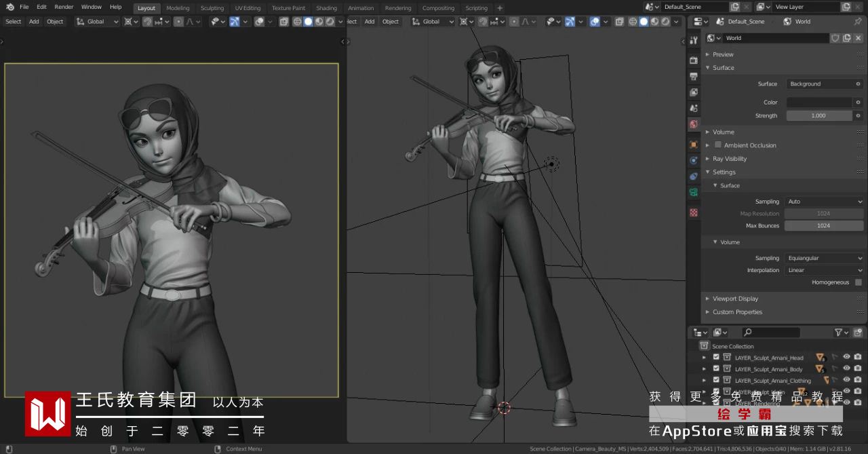Unlink the World datablock with X icon
The height and width of the screenshot is (454, 868).
tap(857, 38)
